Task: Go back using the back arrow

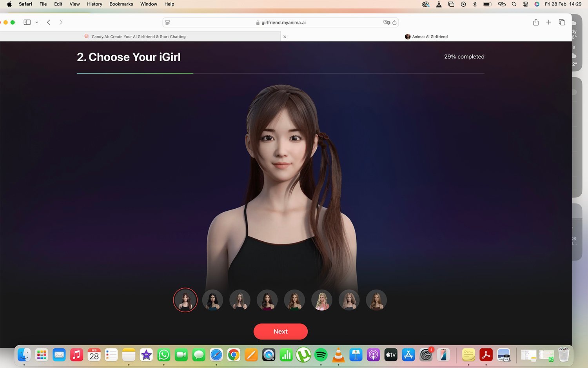Action: pyautogui.click(x=49, y=22)
